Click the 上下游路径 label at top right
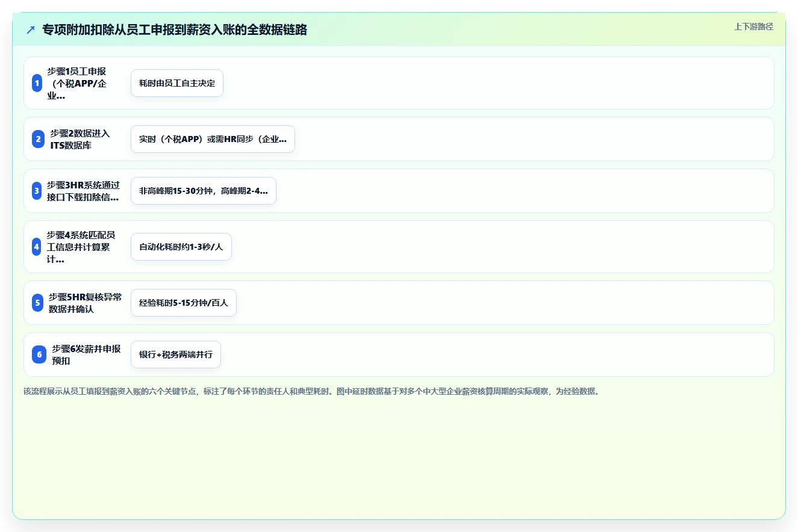 (x=753, y=26)
